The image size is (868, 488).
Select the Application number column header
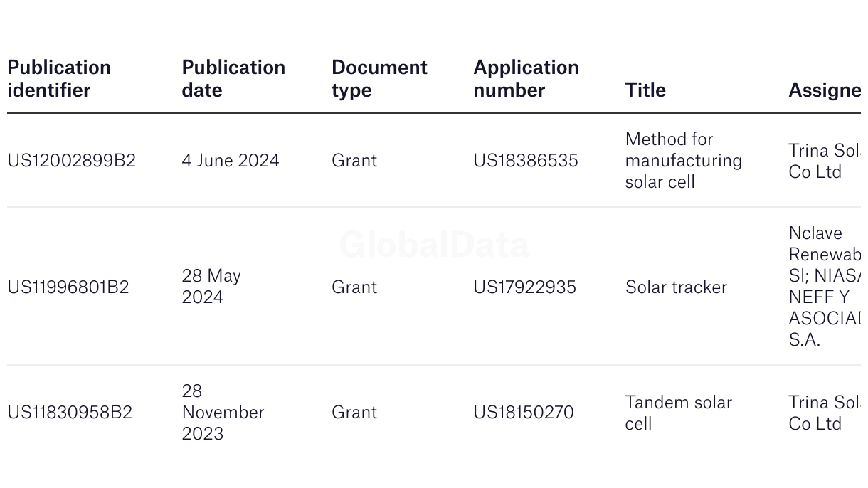pyautogui.click(x=526, y=79)
